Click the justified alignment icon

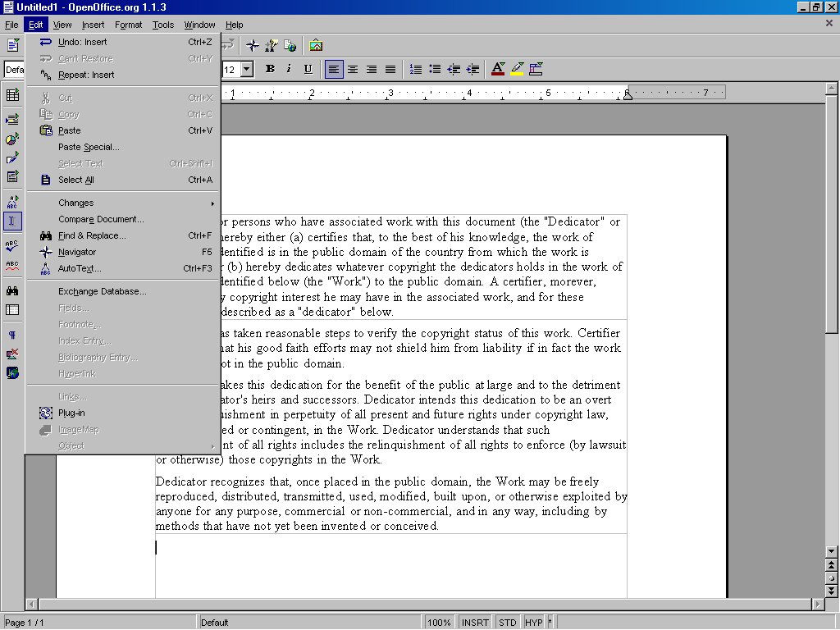(x=390, y=70)
